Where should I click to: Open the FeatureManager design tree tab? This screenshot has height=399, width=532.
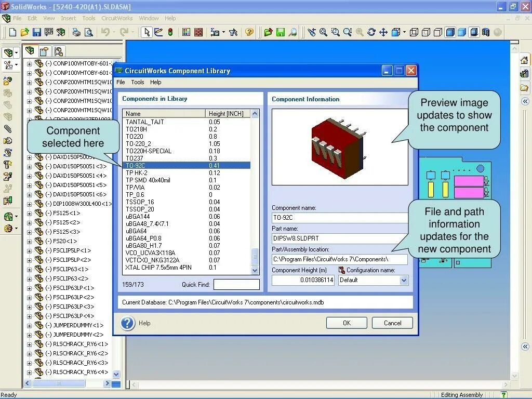coord(30,51)
